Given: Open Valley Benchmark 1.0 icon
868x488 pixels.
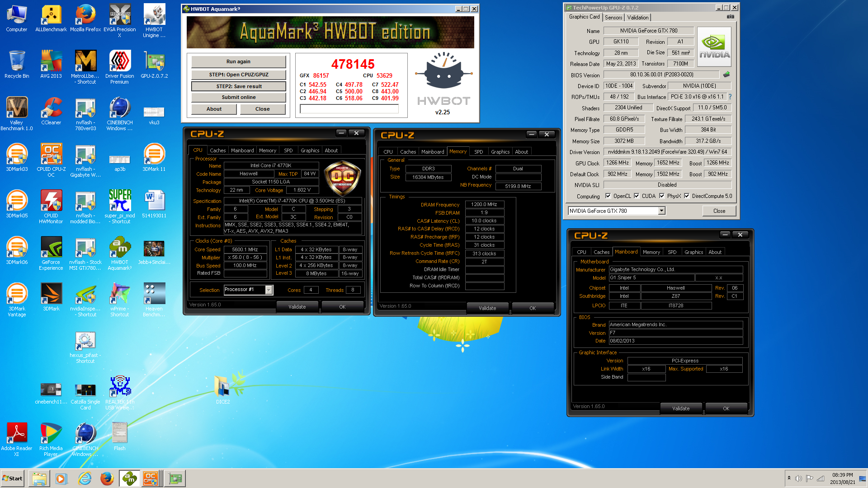Looking at the screenshot, I should (x=17, y=114).
